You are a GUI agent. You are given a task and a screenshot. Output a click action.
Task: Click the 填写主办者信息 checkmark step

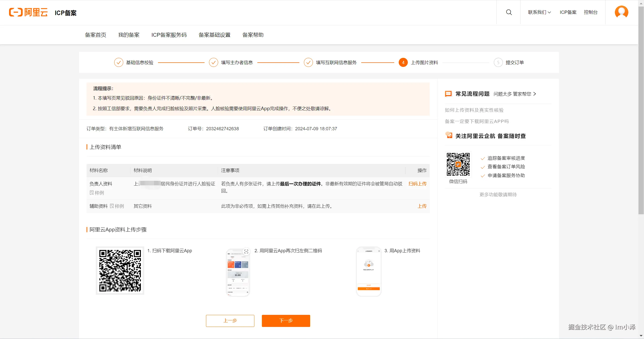213,62
